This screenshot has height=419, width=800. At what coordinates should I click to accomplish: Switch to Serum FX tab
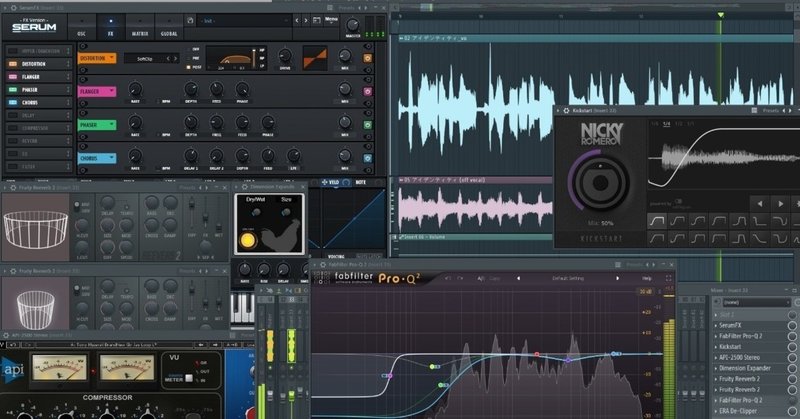click(x=111, y=28)
